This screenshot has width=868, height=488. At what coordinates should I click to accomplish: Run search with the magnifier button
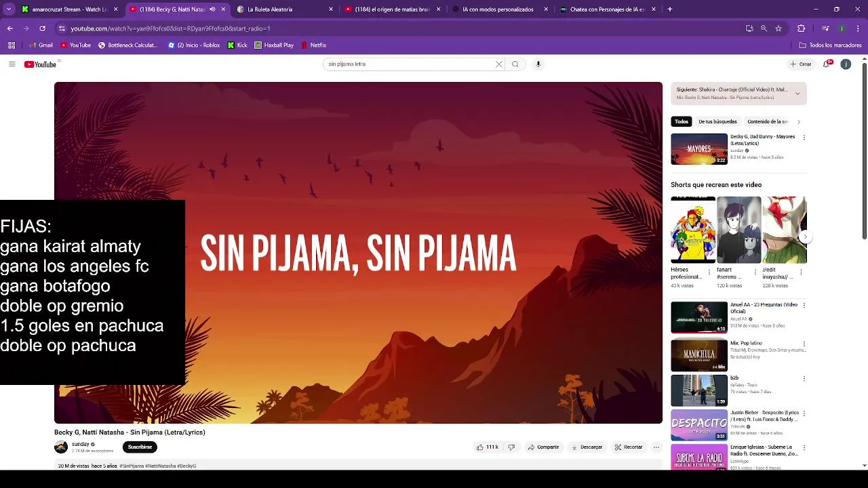515,64
